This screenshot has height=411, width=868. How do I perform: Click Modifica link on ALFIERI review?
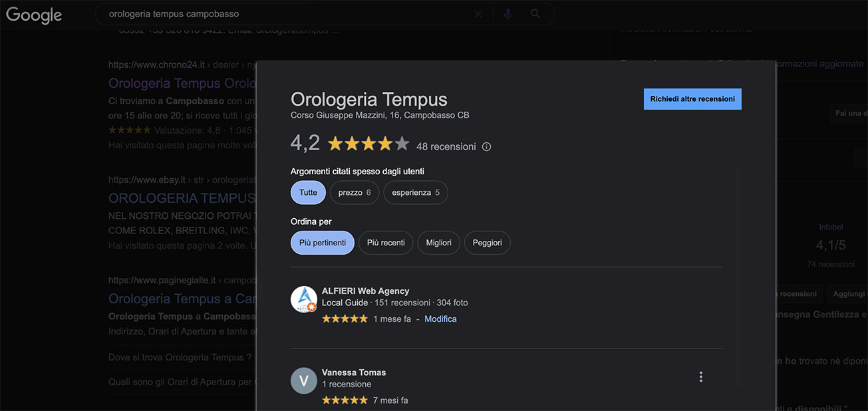tap(440, 319)
